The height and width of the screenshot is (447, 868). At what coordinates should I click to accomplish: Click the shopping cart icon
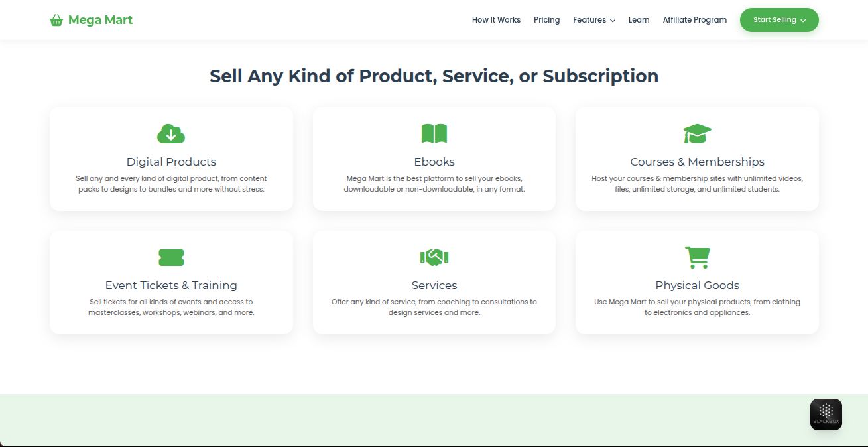coord(697,257)
